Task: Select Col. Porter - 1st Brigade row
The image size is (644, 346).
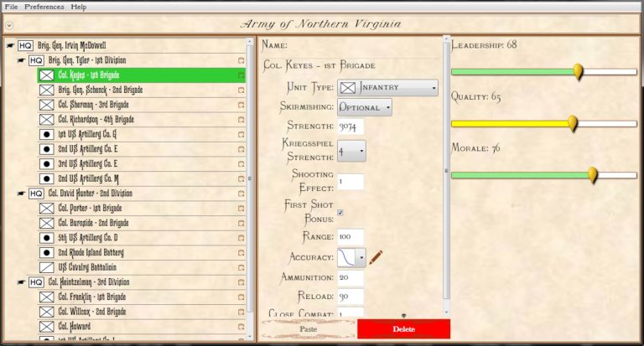Action: [x=142, y=208]
